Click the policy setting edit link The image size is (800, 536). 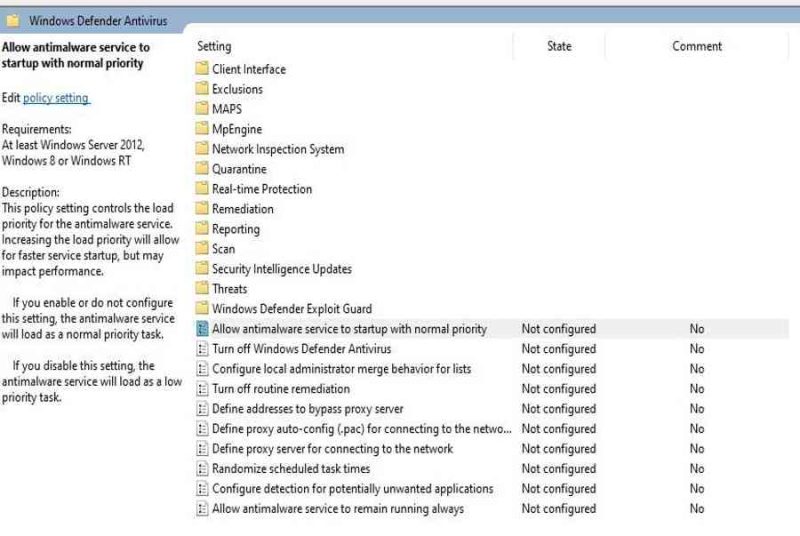point(56,97)
